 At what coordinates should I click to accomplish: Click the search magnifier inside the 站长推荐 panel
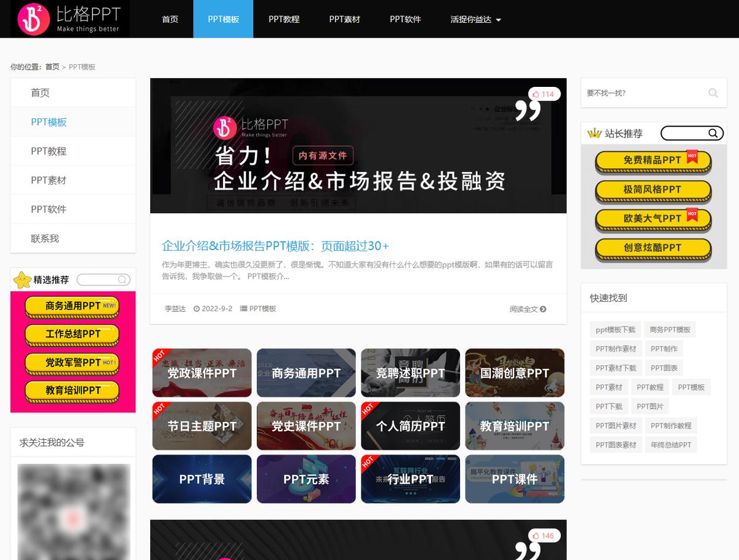pyautogui.click(x=713, y=132)
